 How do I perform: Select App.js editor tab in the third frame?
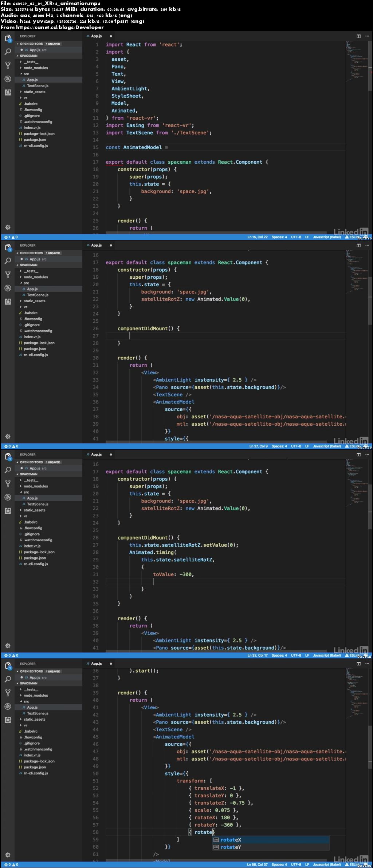[99, 454]
